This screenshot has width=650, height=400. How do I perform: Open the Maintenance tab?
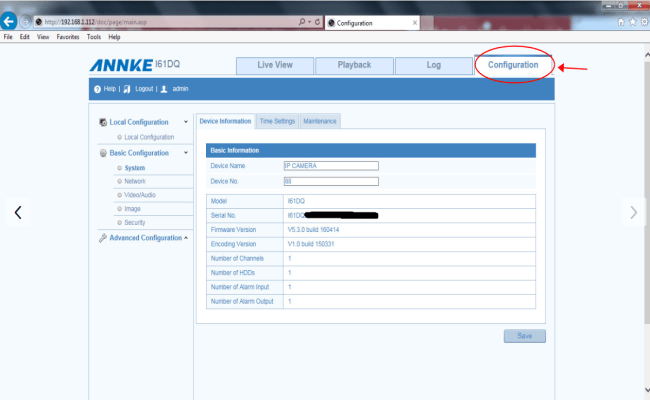click(x=320, y=121)
